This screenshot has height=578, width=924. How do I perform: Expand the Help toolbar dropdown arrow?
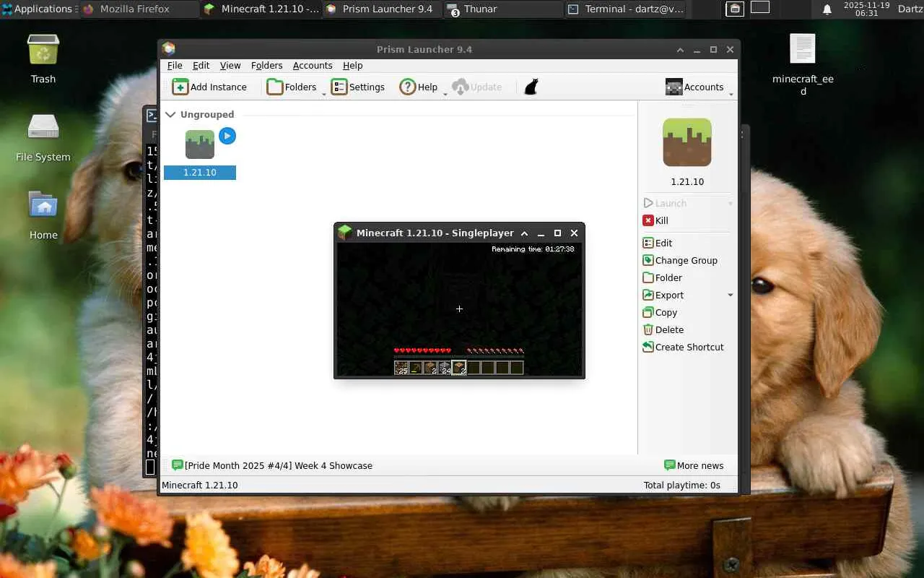[445, 93]
